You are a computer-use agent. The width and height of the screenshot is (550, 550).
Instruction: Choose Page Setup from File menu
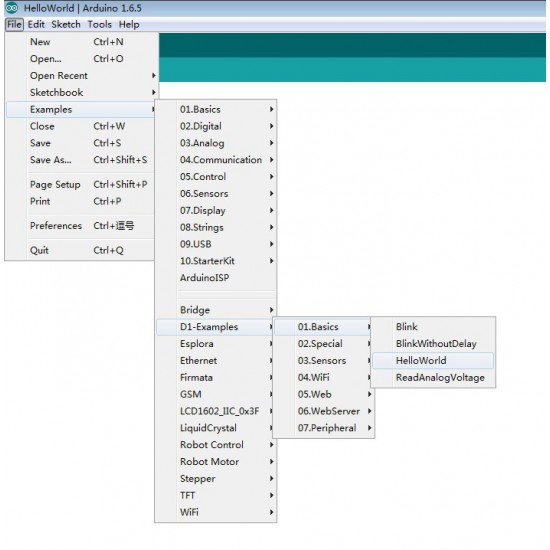click(x=80, y=185)
